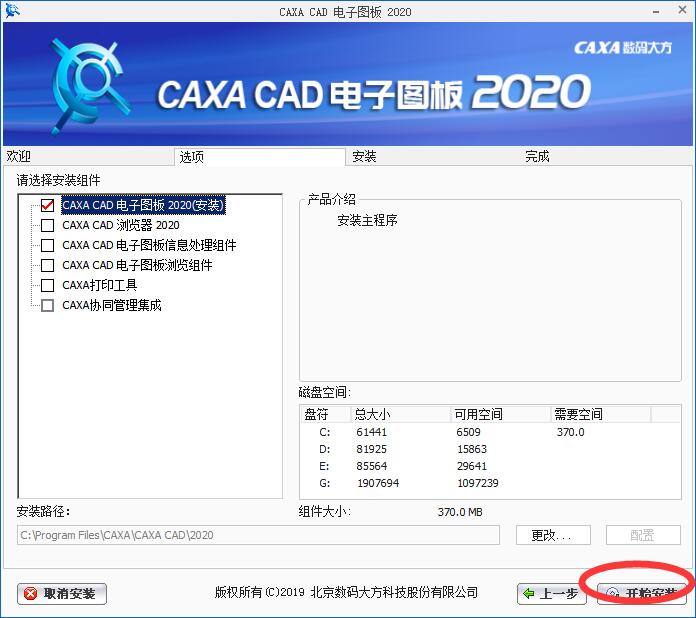
Task: Click the 盘符 column header
Action: coord(326,414)
